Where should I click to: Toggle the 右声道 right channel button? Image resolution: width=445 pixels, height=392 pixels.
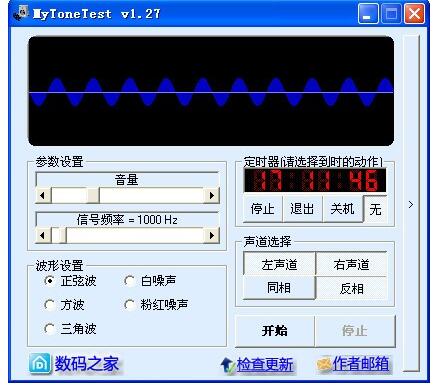(x=352, y=264)
